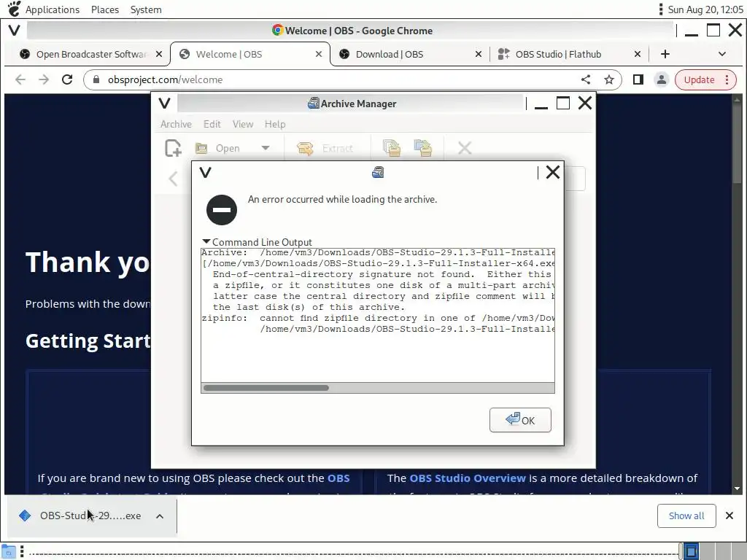Click the Extract toolbar button
The width and height of the screenshot is (747, 560).
pyautogui.click(x=325, y=148)
